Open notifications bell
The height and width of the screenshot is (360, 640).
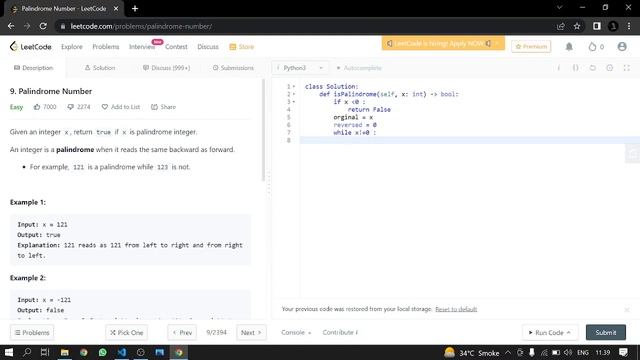tap(569, 47)
